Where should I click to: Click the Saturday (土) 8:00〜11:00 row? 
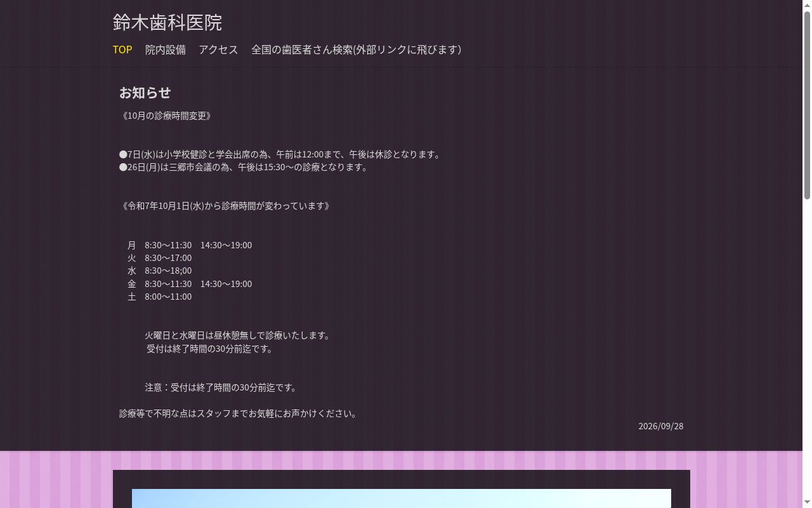[x=159, y=297]
